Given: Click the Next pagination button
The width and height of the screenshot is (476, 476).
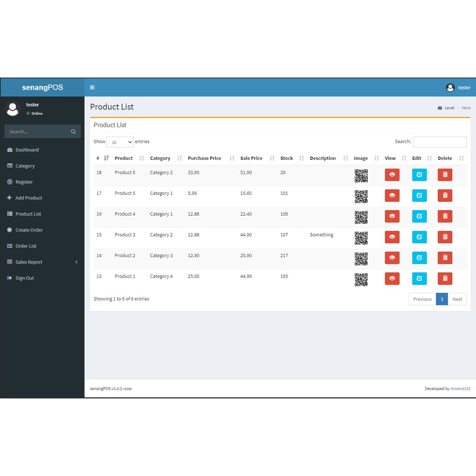Looking at the screenshot, I should click(457, 299).
